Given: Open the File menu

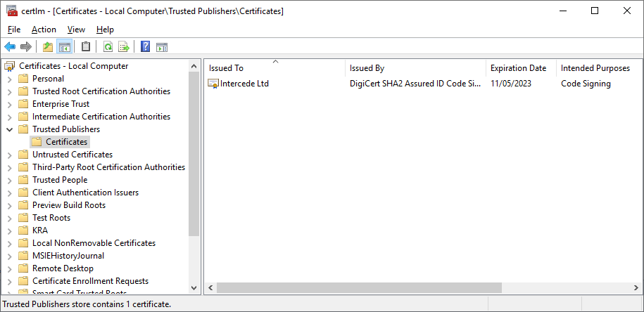Looking at the screenshot, I should click(x=14, y=30).
